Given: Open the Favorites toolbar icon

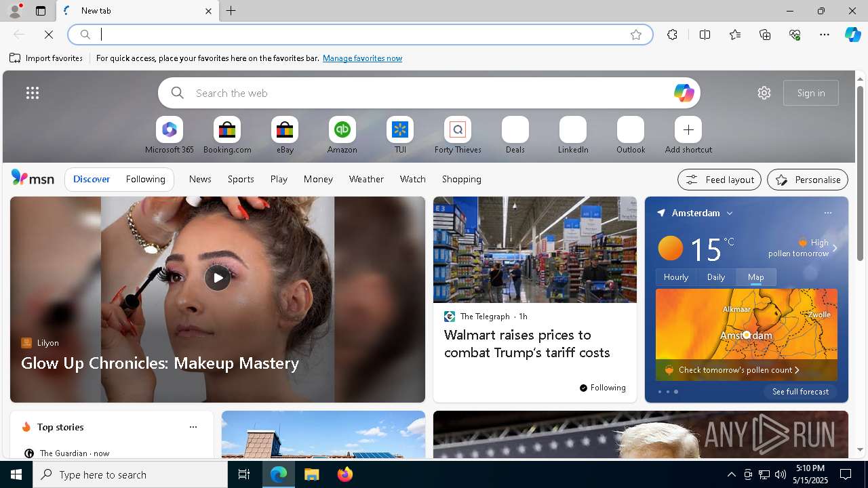Looking at the screenshot, I should coord(735,35).
